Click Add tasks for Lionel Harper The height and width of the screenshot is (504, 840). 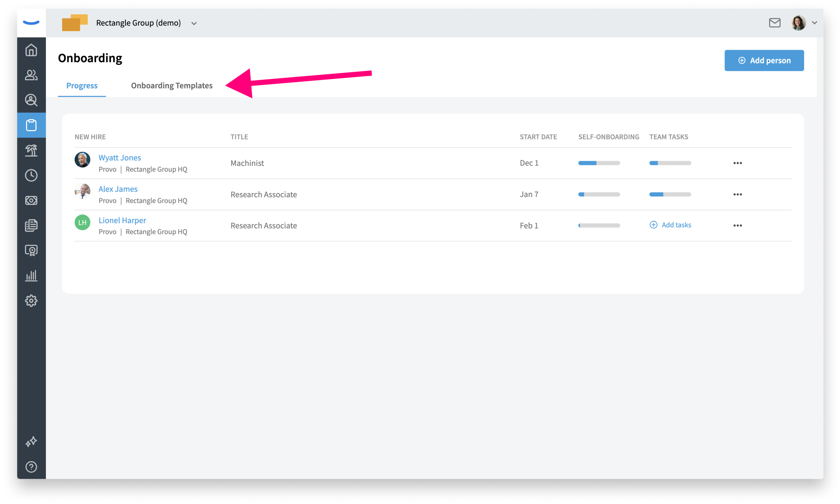tap(670, 225)
